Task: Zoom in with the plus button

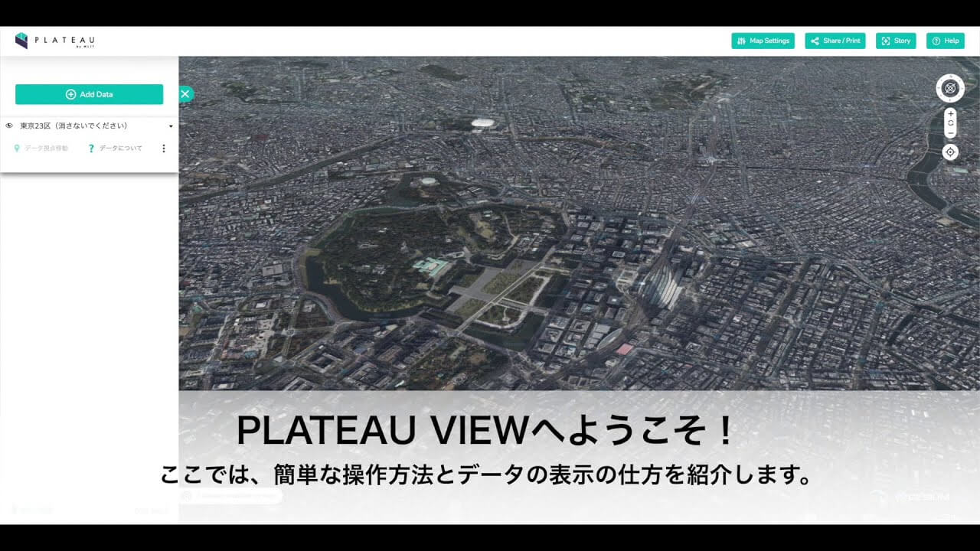Action: coord(950,113)
